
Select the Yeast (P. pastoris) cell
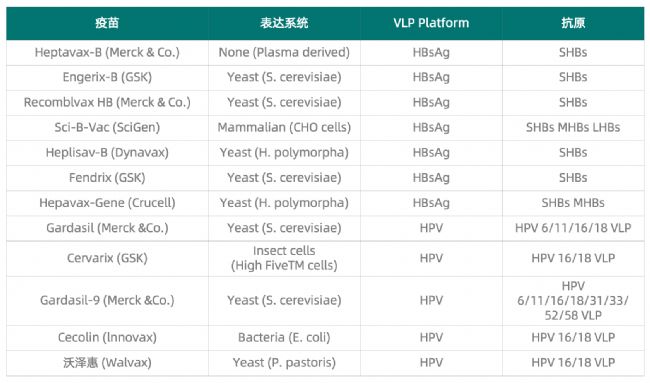coord(284,363)
